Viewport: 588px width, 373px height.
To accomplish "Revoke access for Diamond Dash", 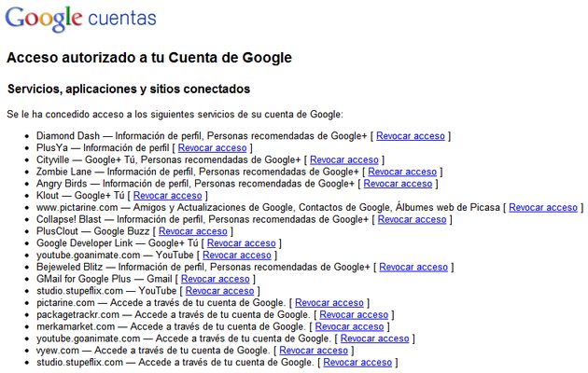I will (x=411, y=136).
